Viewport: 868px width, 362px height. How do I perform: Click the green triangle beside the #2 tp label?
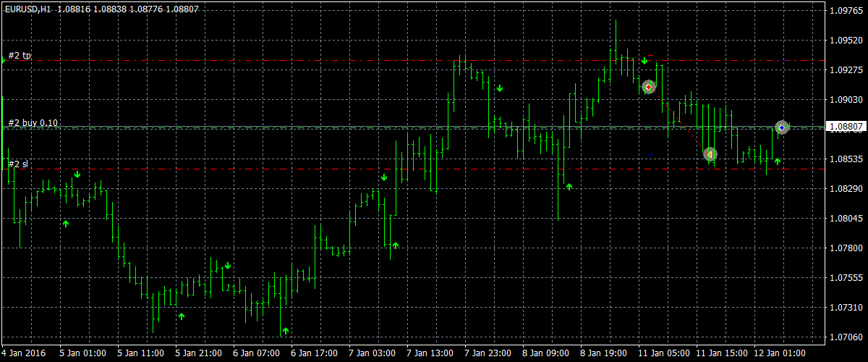(x=4, y=62)
